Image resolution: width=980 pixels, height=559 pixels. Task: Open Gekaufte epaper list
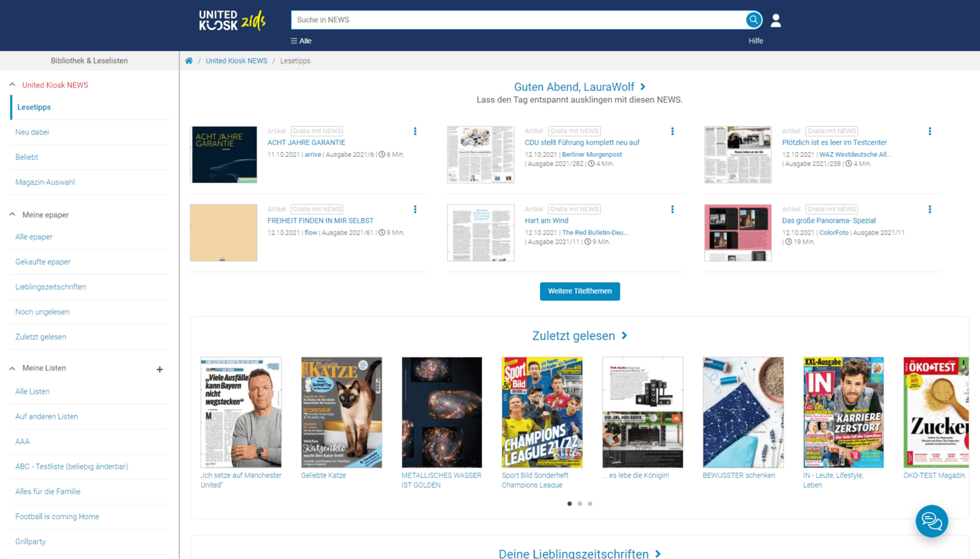click(43, 262)
